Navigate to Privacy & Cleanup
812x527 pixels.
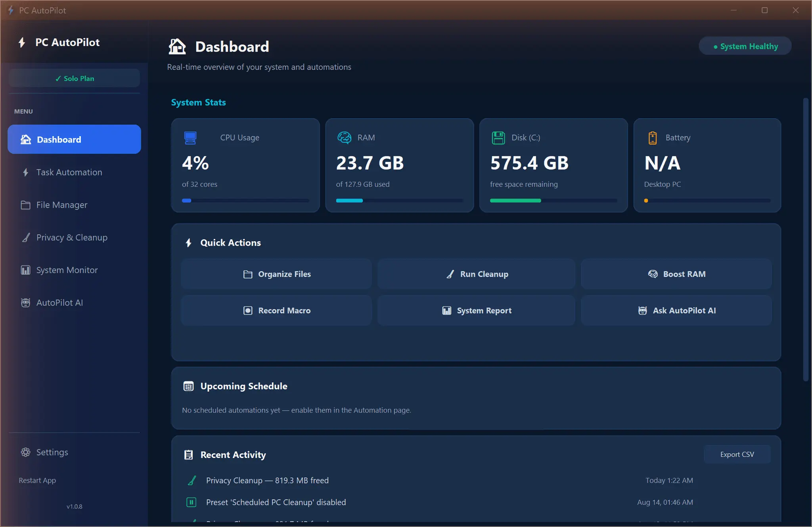pyautogui.click(x=74, y=237)
